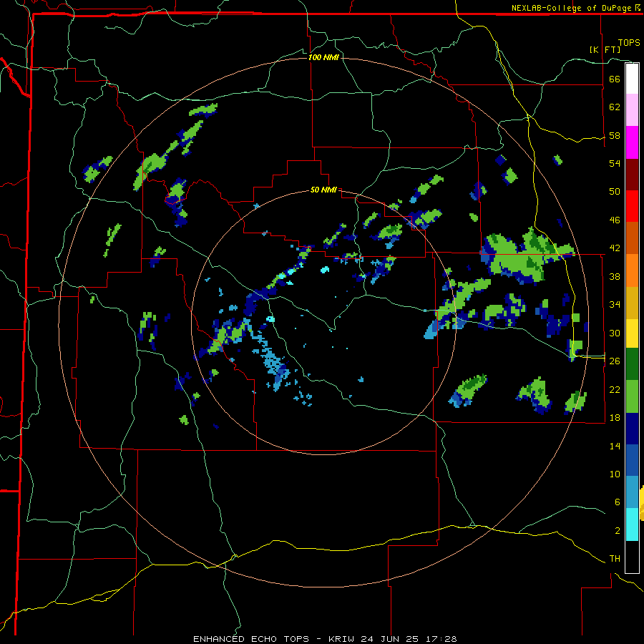This screenshot has width=644, height=644.
Task: Click the NEXLAB-College of DuPage title text
Action: (575, 8)
